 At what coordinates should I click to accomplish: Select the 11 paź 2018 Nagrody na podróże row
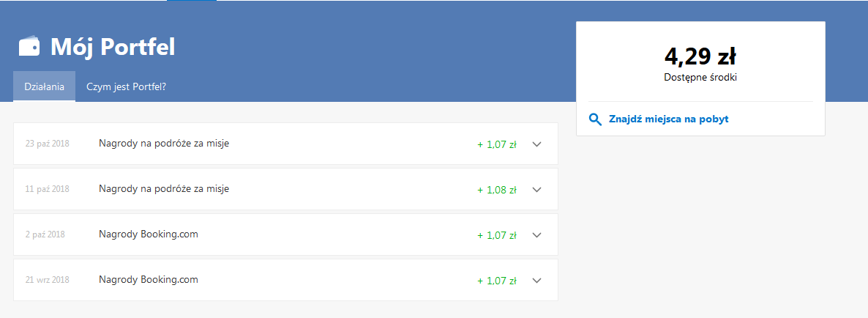[x=285, y=190]
